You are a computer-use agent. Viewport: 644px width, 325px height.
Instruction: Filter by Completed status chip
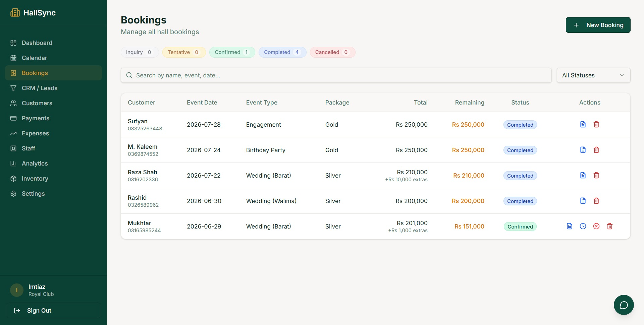click(x=282, y=52)
